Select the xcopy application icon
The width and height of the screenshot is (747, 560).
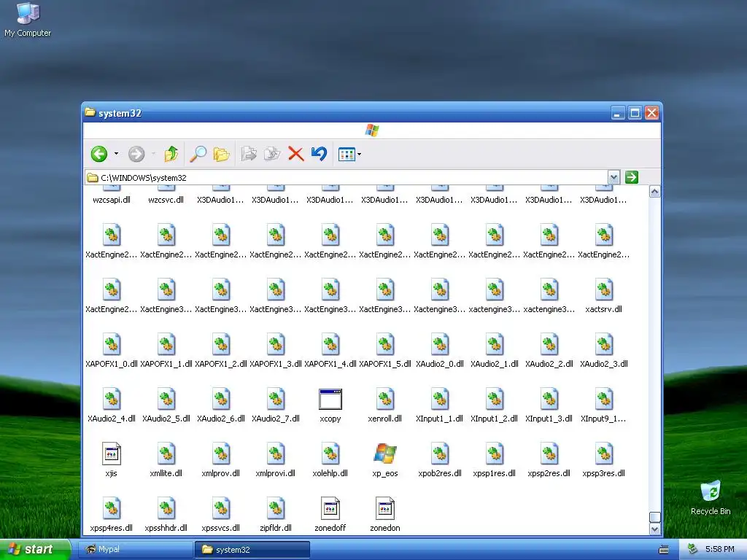(330, 399)
